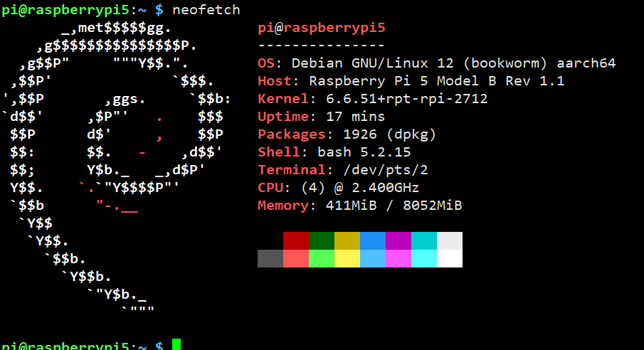
Task: Click the bright yellow color block
Action: pyautogui.click(x=347, y=258)
